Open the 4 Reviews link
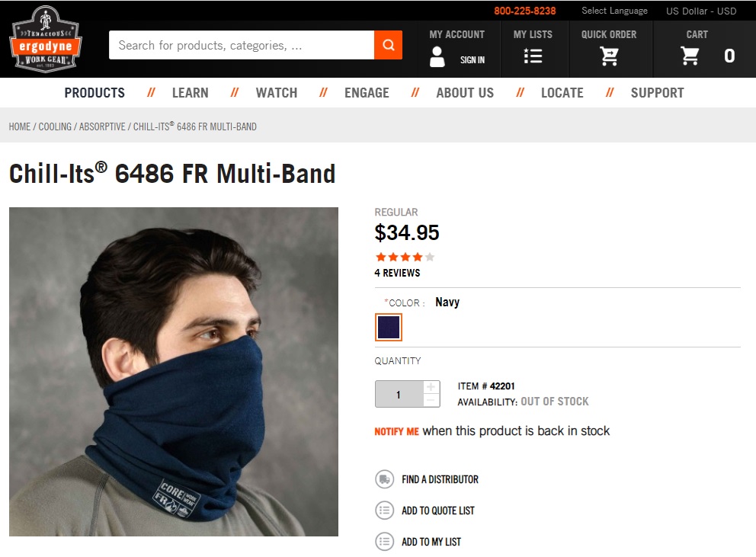The width and height of the screenshot is (756, 557). click(x=397, y=273)
